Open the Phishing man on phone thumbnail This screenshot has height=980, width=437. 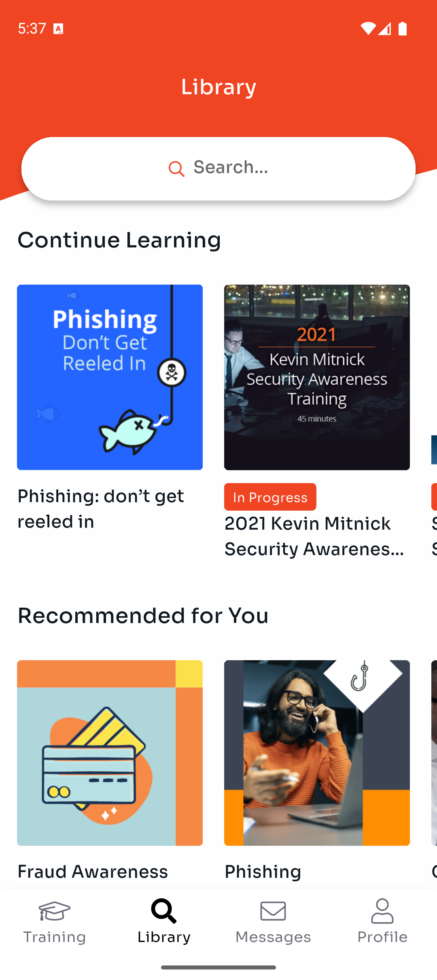pyautogui.click(x=317, y=753)
